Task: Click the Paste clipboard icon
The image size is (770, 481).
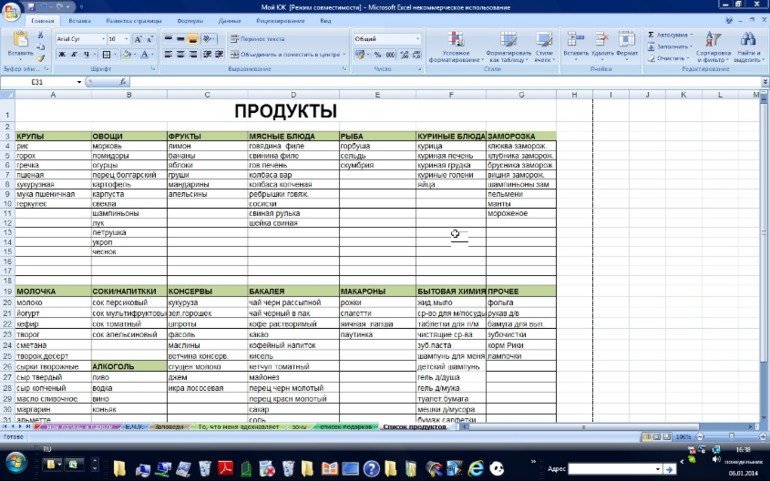Action: [x=20, y=39]
